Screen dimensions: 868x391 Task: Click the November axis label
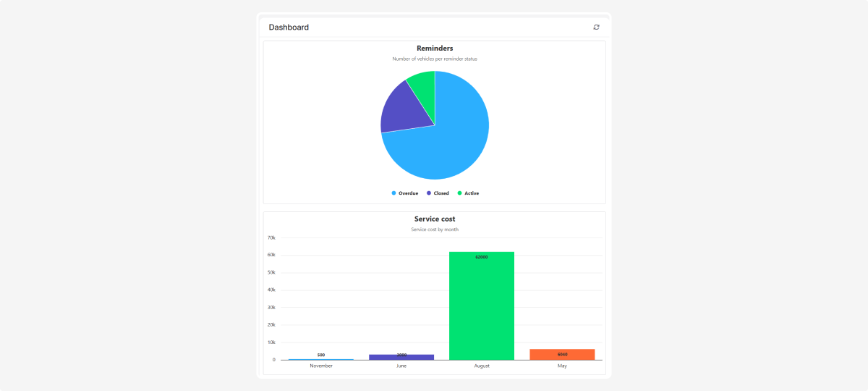click(321, 366)
